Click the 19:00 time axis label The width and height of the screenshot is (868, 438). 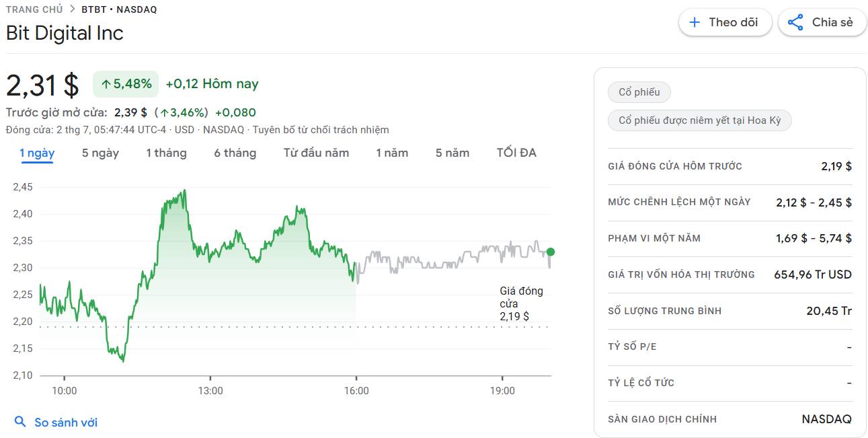pos(502,391)
